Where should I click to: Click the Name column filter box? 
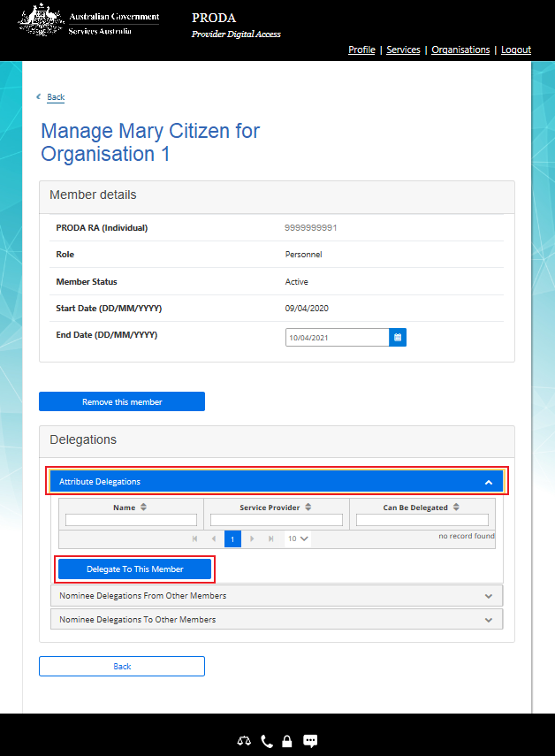131,520
